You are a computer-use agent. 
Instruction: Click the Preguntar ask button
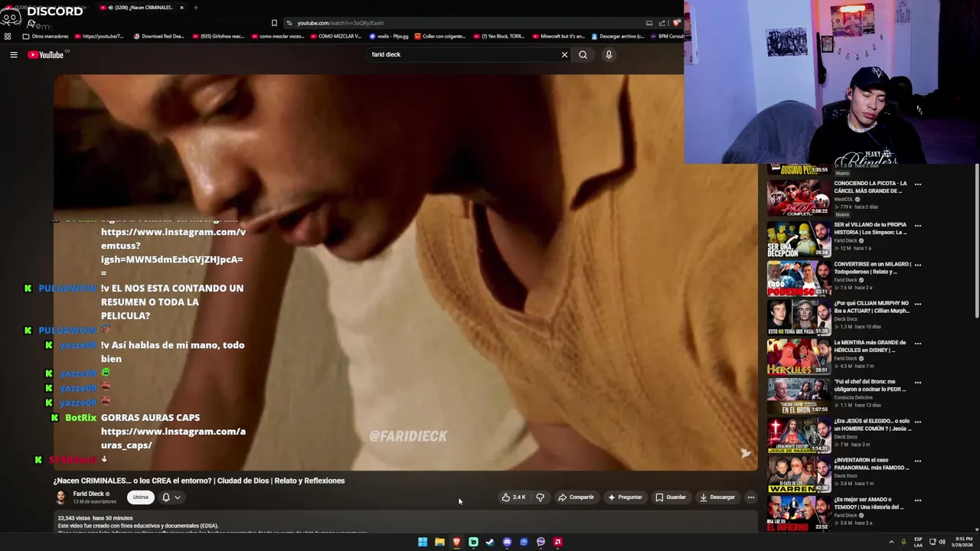[x=625, y=497]
